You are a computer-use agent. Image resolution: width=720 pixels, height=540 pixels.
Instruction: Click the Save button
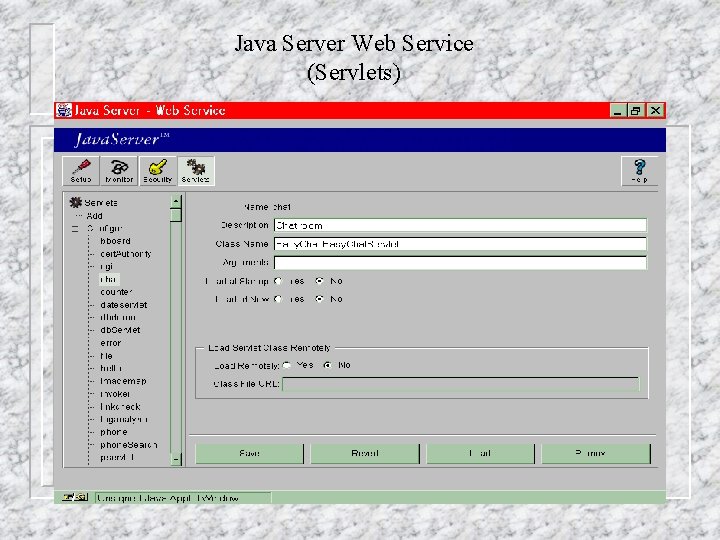click(x=249, y=454)
